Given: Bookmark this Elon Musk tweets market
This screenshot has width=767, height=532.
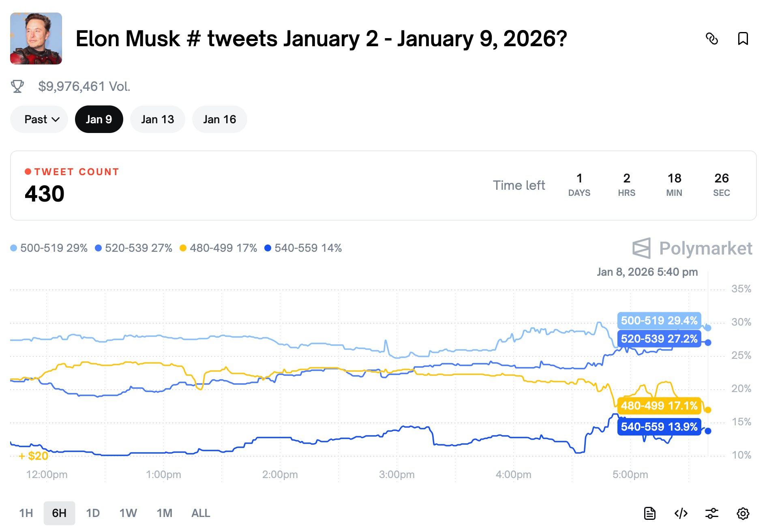Looking at the screenshot, I should [x=743, y=39].
